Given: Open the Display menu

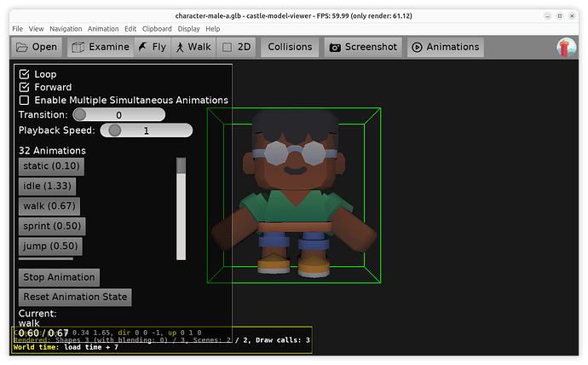Looking at the screenshot, I should tap(188, 29).
